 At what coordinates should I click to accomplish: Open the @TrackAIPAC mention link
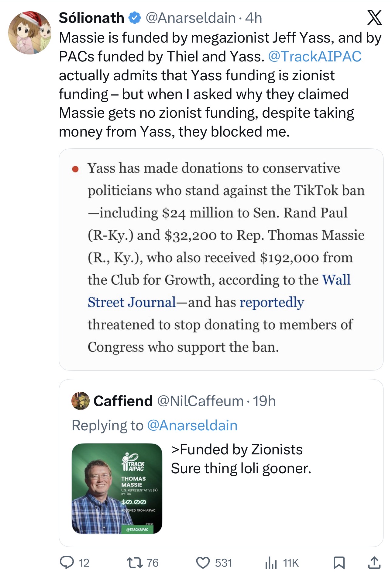point(315,56)
